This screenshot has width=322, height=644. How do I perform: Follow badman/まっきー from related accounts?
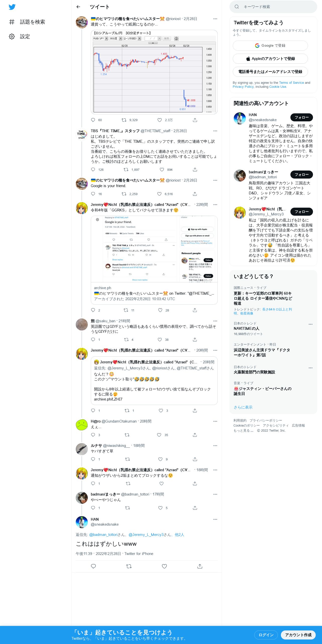tap(301, 175)
